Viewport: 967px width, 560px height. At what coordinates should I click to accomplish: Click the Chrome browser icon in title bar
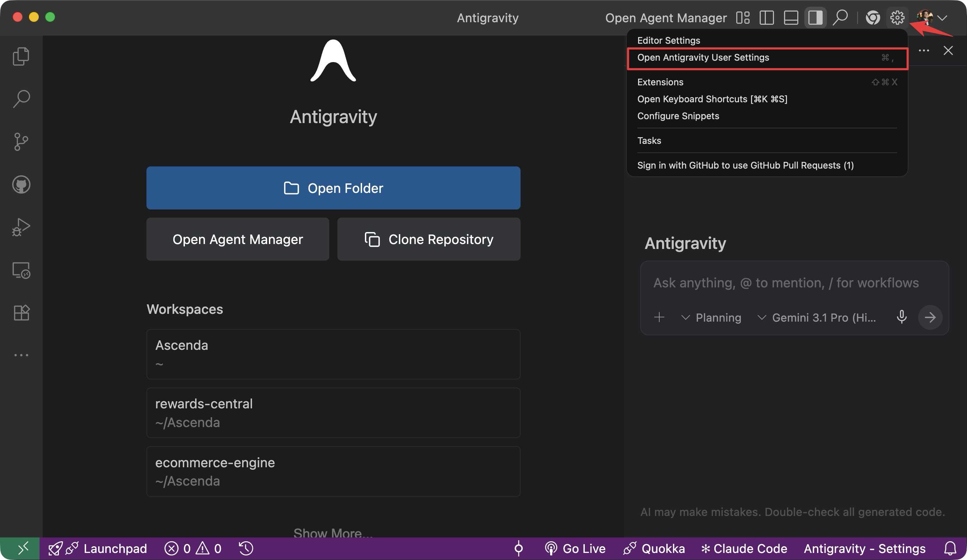point(873,18)
